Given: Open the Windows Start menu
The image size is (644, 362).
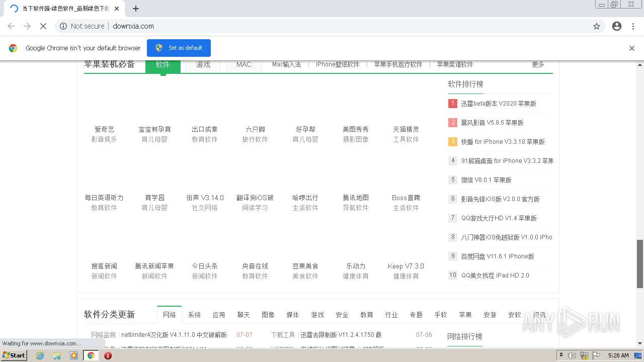Looking at the screenshot, I should 14,355.
